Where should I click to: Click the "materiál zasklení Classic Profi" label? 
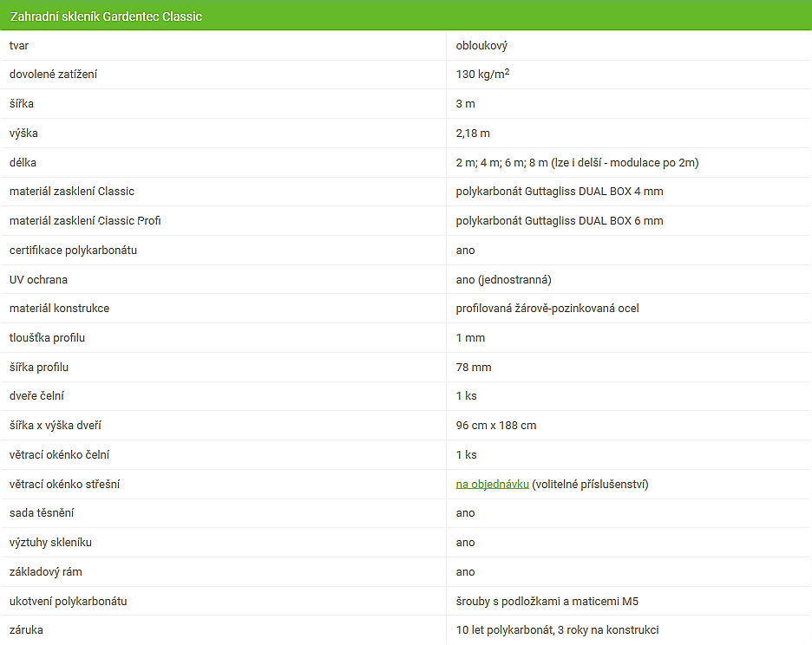[x=85, y=221]
